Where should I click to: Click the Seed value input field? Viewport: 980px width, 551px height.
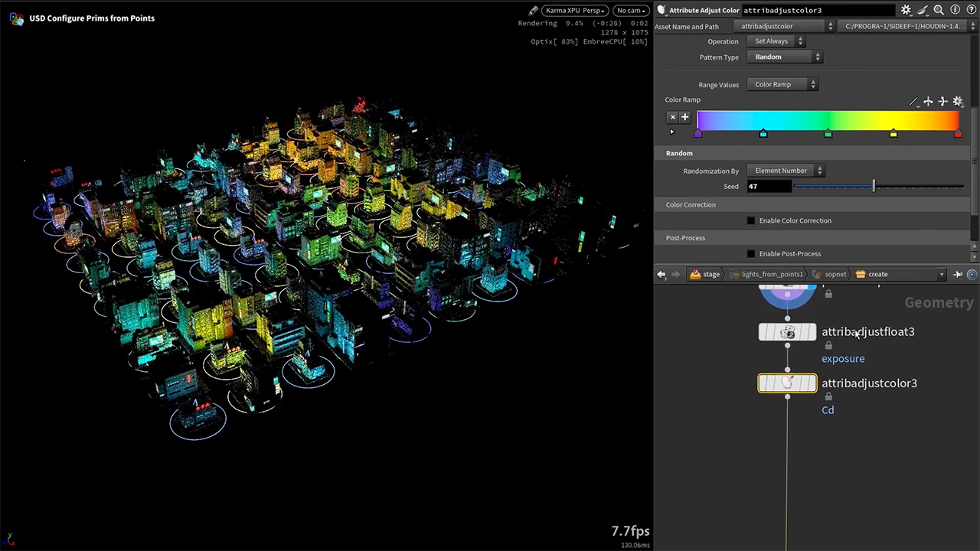(x=769, y=187)
